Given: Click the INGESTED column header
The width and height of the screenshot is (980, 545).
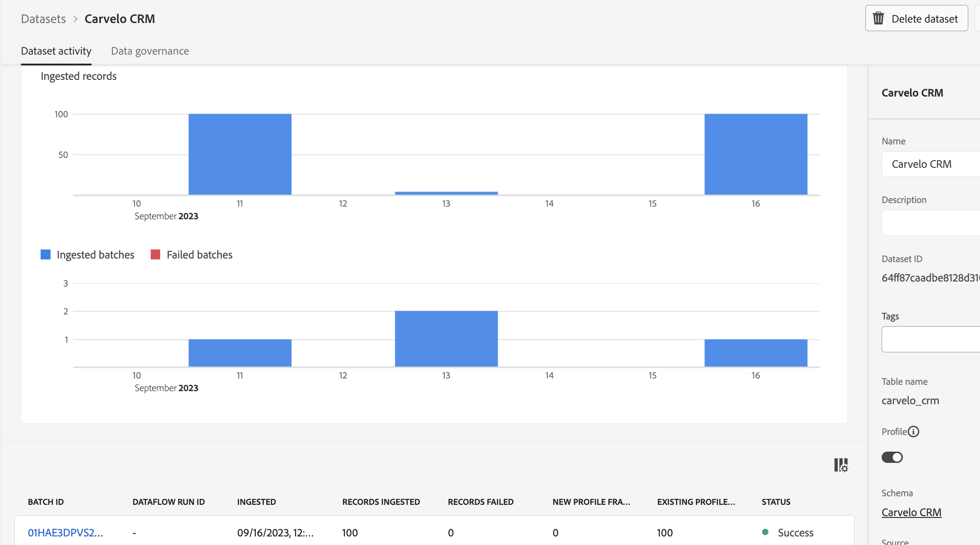Looking at the screenshot, I should (x=256, y=502).
